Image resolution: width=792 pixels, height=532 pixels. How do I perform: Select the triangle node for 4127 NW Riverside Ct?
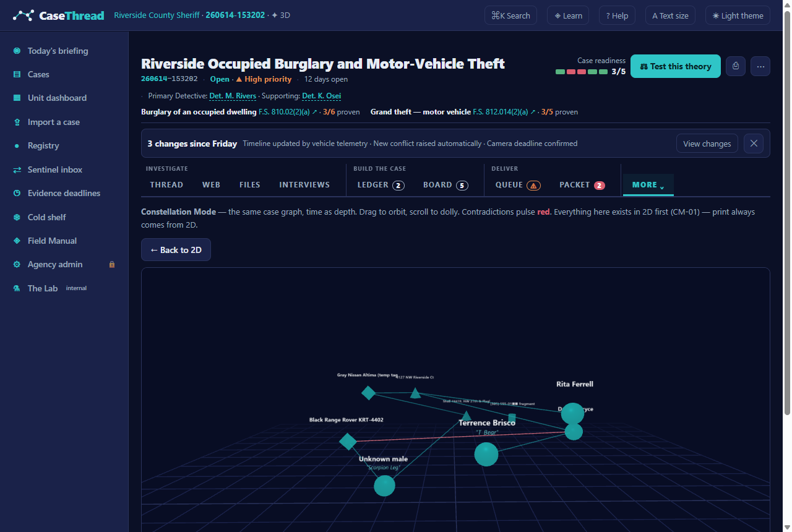[415, 393]
